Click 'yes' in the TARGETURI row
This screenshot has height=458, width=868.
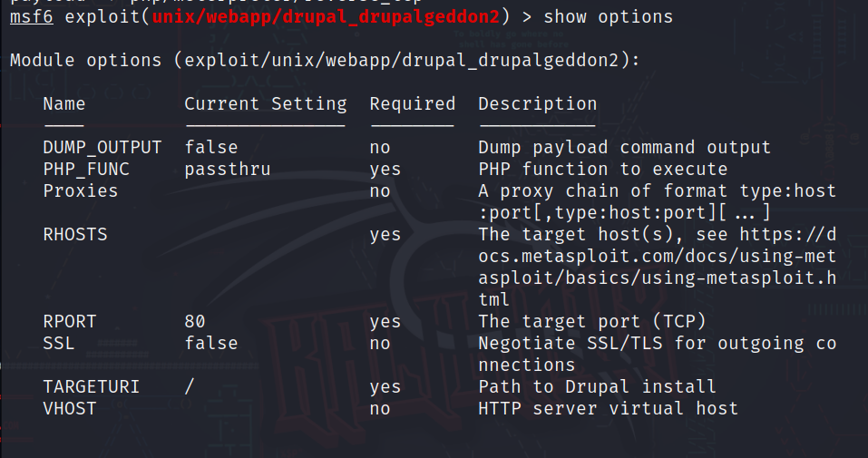[x=385, y=387]
